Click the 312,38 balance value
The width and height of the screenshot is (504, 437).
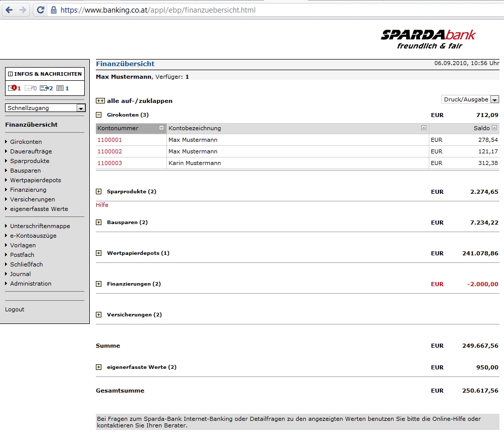point(488,163)
